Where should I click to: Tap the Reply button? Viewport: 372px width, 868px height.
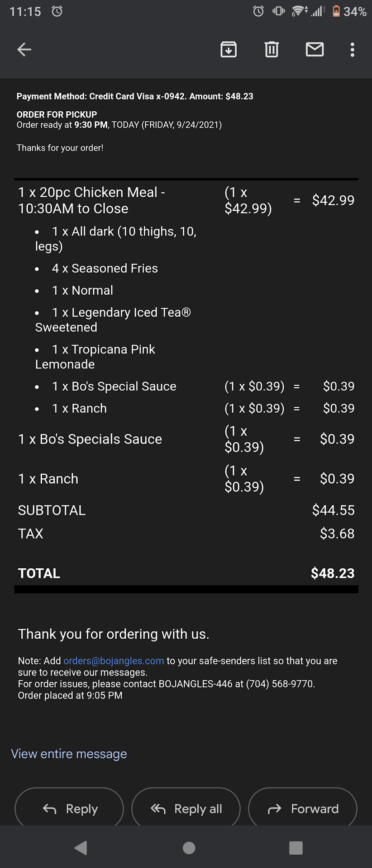click(x=69, y=809)
